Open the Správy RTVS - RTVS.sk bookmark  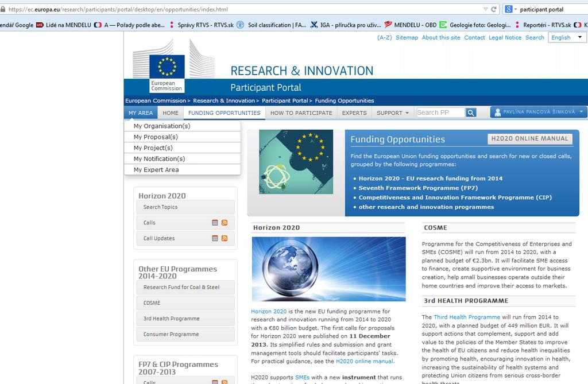pyautogui.click(x=202, y=25)
